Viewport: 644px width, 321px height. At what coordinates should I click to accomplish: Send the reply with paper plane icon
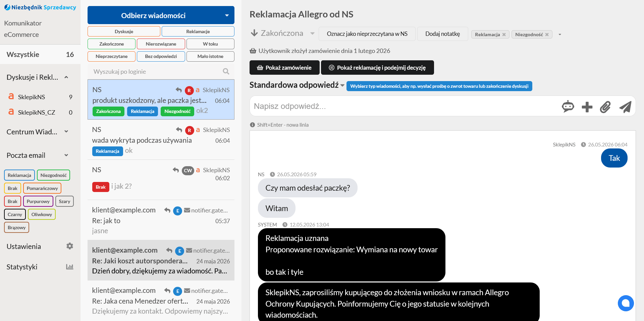pyautogui.click(x=625, y=107)
